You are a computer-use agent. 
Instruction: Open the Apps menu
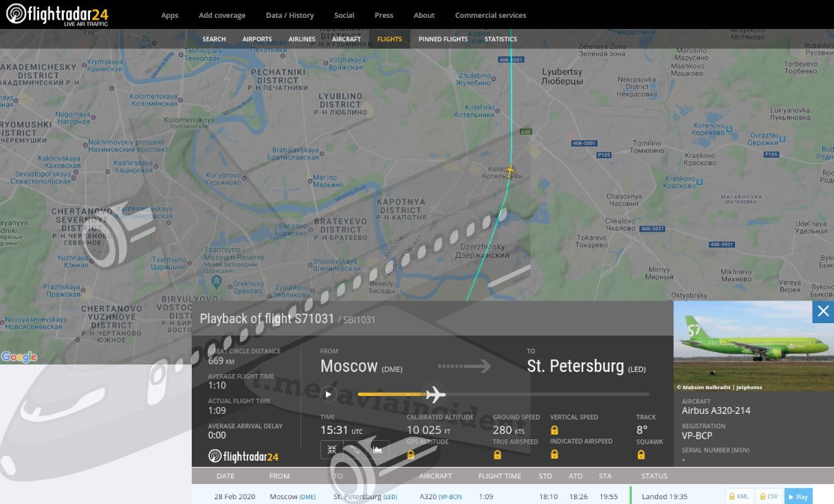coord(170,15)
